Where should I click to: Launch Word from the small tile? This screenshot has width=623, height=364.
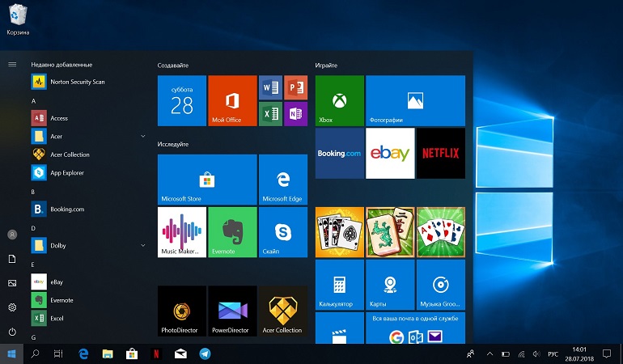(x=270, y=87)
